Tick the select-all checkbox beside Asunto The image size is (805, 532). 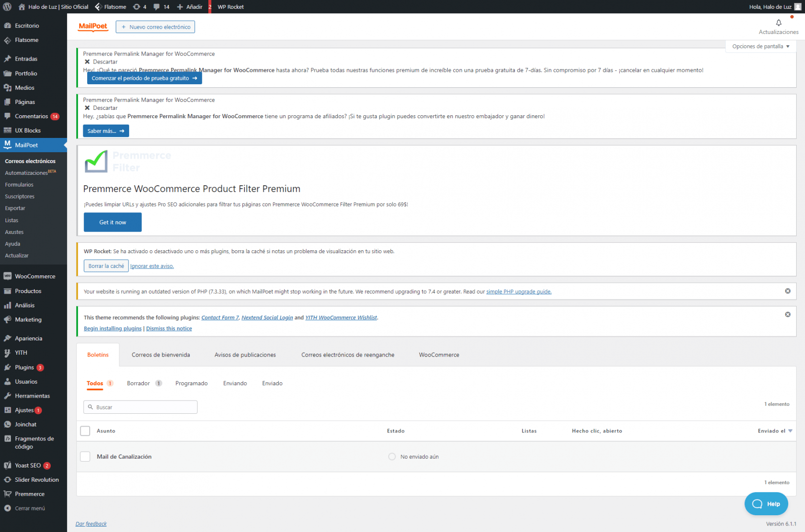(85, 431)
